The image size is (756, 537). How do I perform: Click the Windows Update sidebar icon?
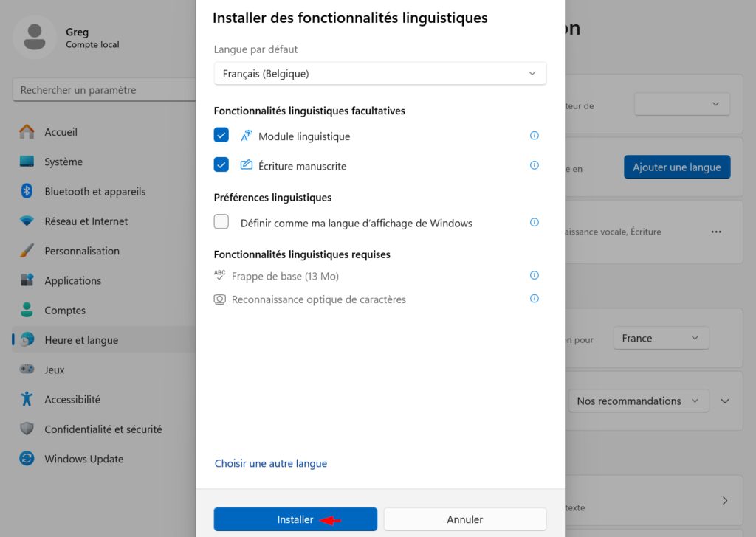pos(27,459)
